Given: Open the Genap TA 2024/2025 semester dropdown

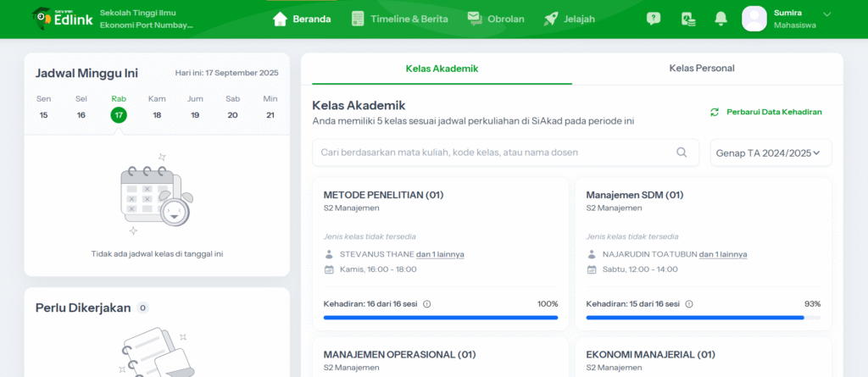Looking at the screenshot, I should tap(771, 152).
